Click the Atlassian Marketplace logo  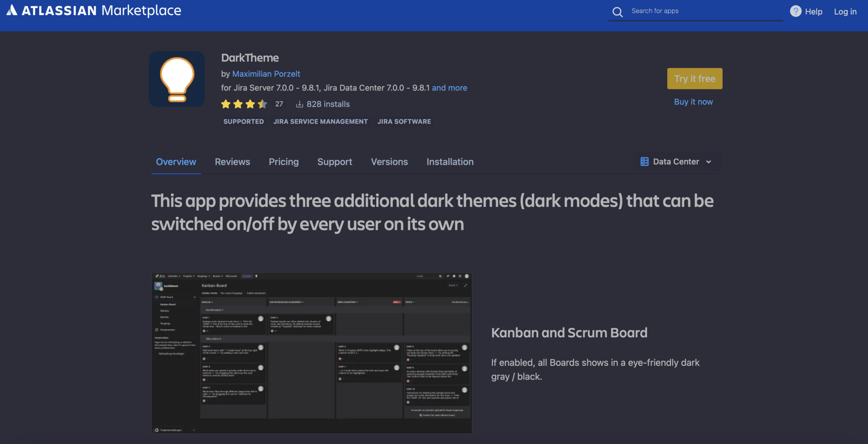pos(94,10)
